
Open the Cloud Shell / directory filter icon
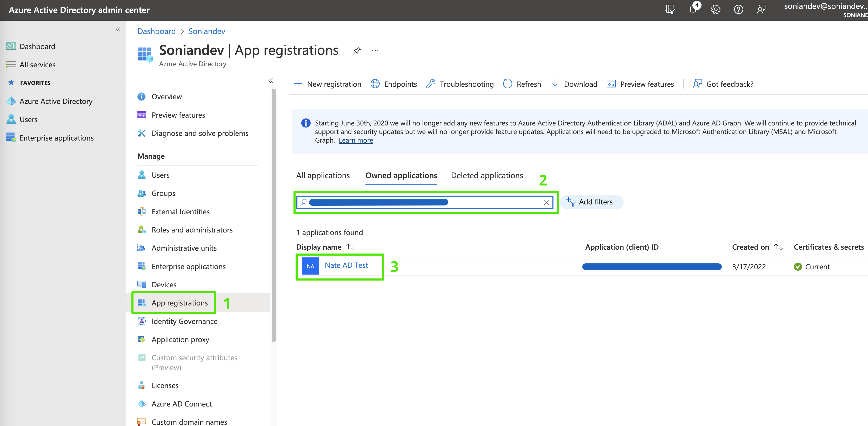tap(670, 9)
